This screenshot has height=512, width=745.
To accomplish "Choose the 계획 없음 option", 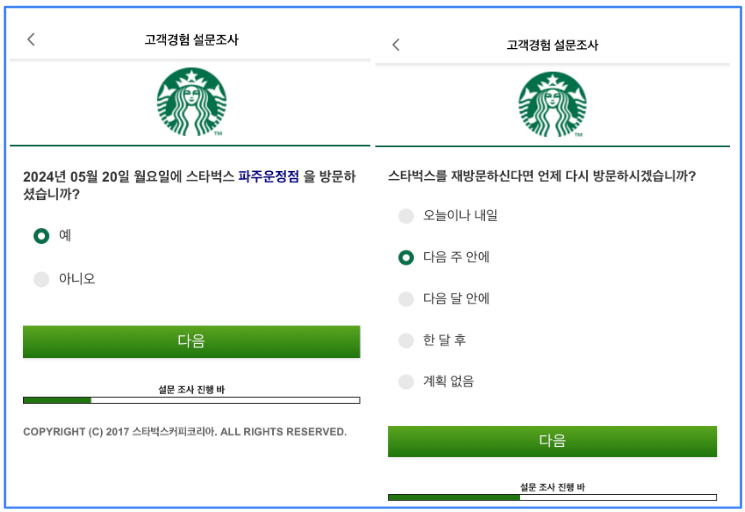I will click(406, 381).
